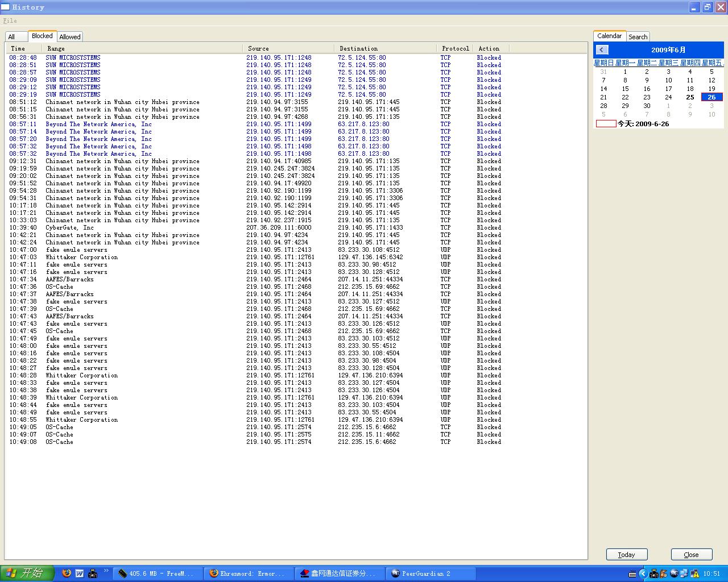Viewport: 728px width, 582px height.
Task: Select the 10:33:03 Chinanet row
Action: 296,220
